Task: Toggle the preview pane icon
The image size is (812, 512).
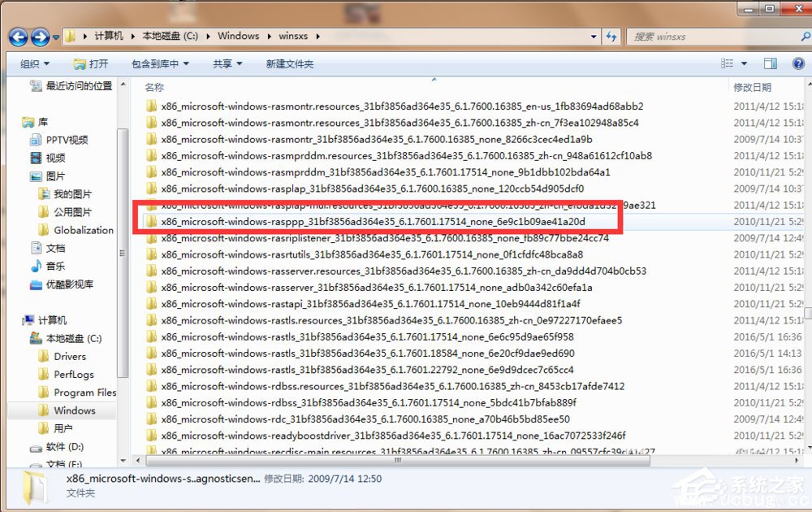Action: (770, 63)
